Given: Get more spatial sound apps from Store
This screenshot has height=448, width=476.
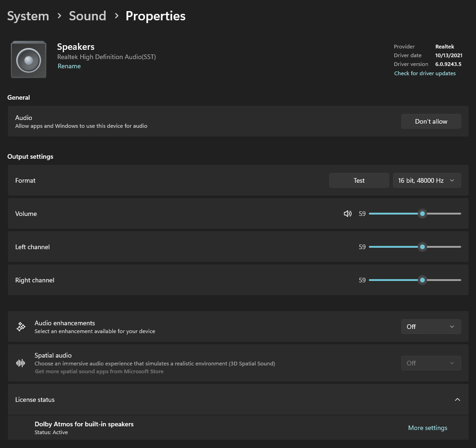Looking at the screenshot, I should 99,371.
